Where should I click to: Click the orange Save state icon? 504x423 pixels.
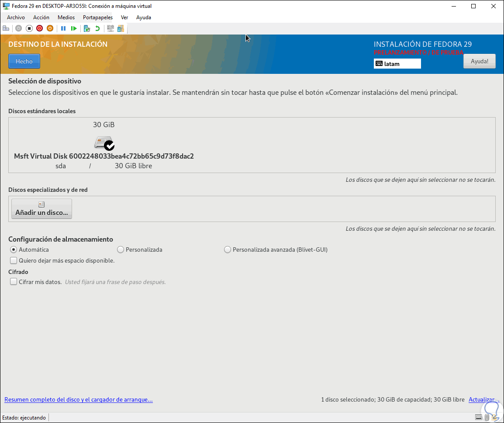pyautogui.click(x=50, y=29)
